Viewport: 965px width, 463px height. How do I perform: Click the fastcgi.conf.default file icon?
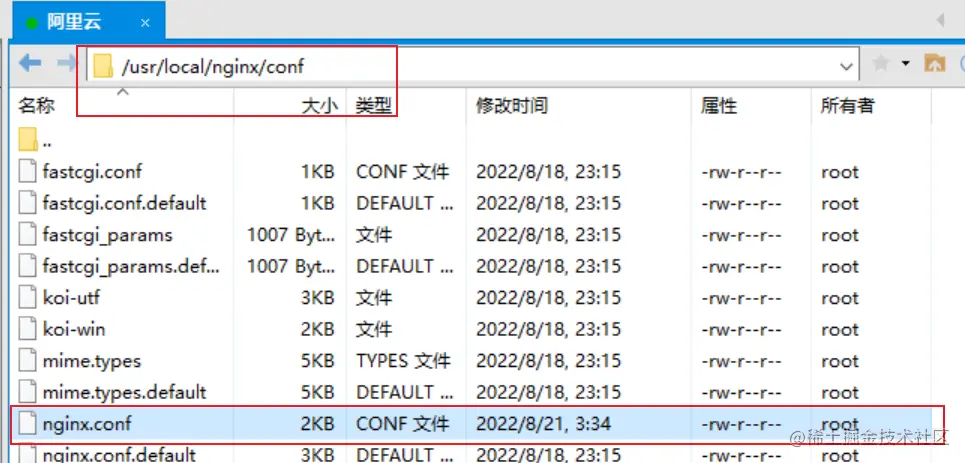point(28,203)
